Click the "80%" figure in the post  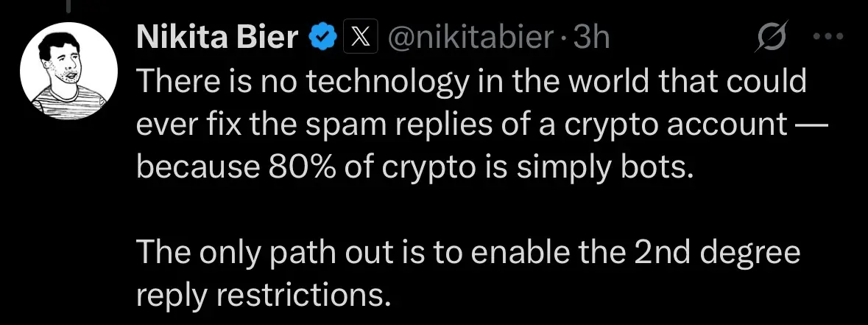279,169
